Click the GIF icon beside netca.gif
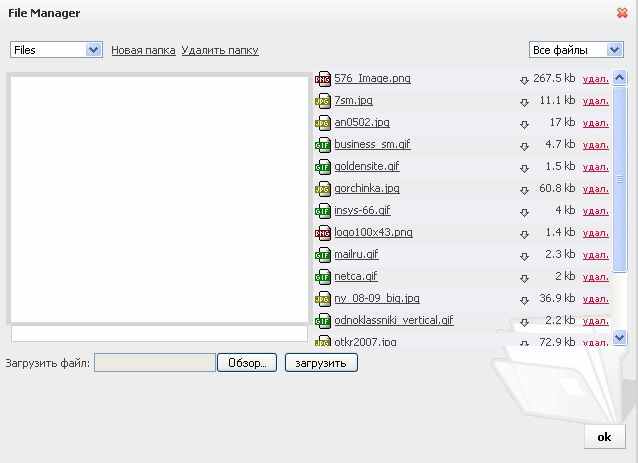This screenshot has height=463, width=638. [323, 276]
